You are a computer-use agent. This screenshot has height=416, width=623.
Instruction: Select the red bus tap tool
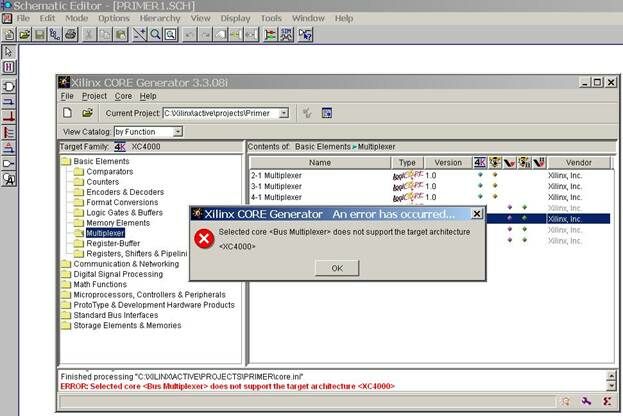pyautogui.click(x=9, y=132)
